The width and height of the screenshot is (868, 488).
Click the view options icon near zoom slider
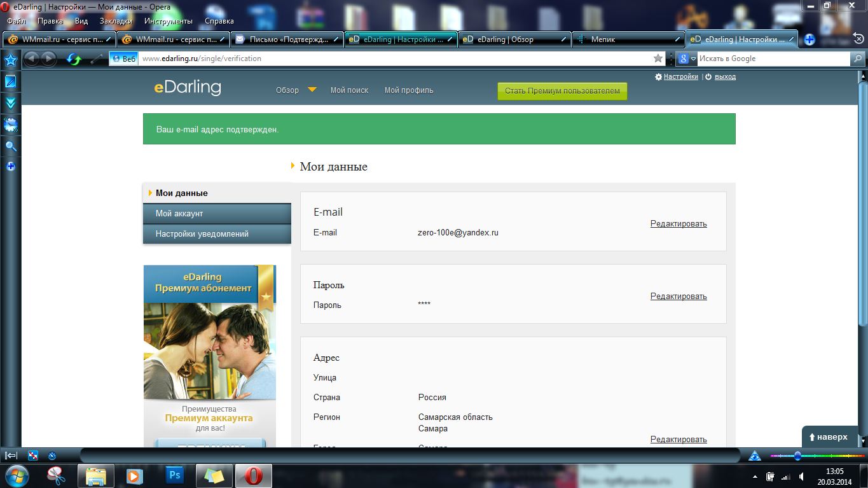755,456
